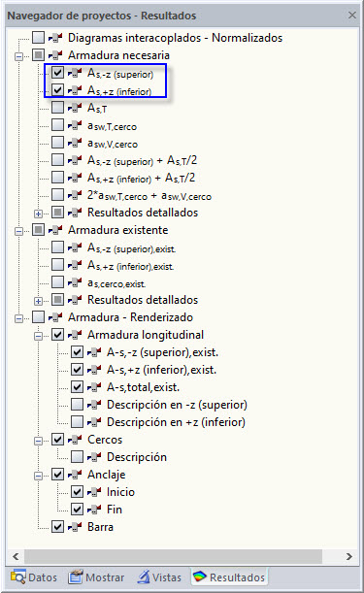Toggle A-s,-z (superior),exist. render checkbox
Image resolution: width=364 pixels, height=593 pixels.
click(78, 352)
